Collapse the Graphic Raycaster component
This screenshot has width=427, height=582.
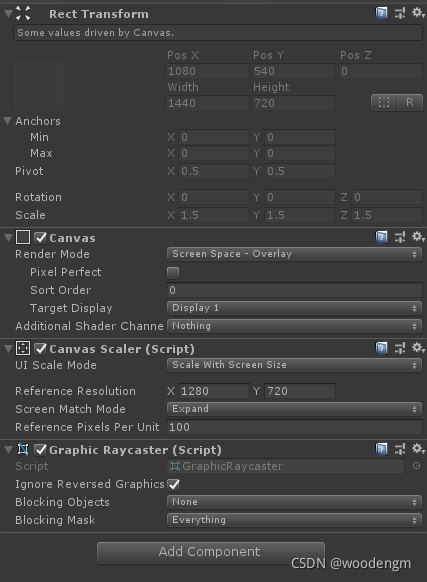pyautogui.click(x=8, y=449)
